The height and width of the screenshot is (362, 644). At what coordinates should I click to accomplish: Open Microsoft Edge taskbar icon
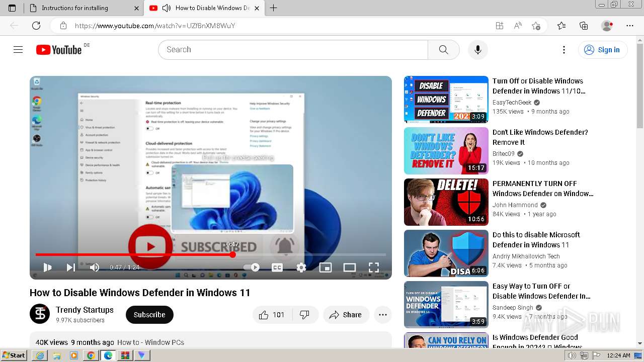coord(108,355)
